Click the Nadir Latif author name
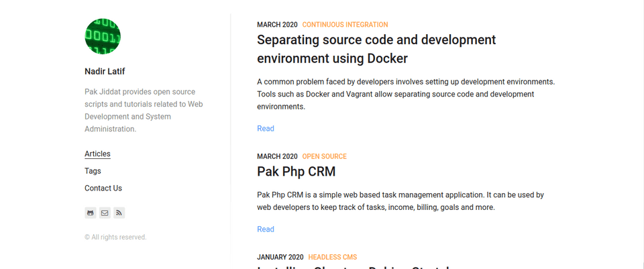Image resolution: width=644 pixels, height=269 pixels. point(105,72)
